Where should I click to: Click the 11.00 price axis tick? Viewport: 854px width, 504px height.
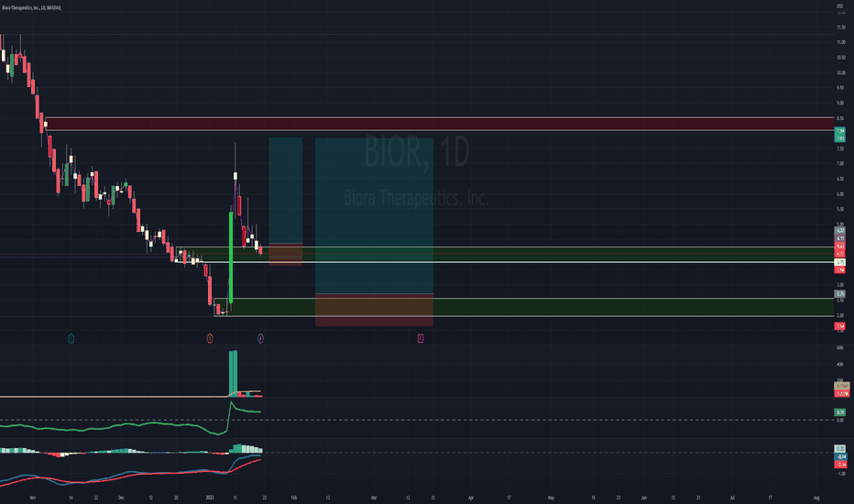click(x=840, y=42)
